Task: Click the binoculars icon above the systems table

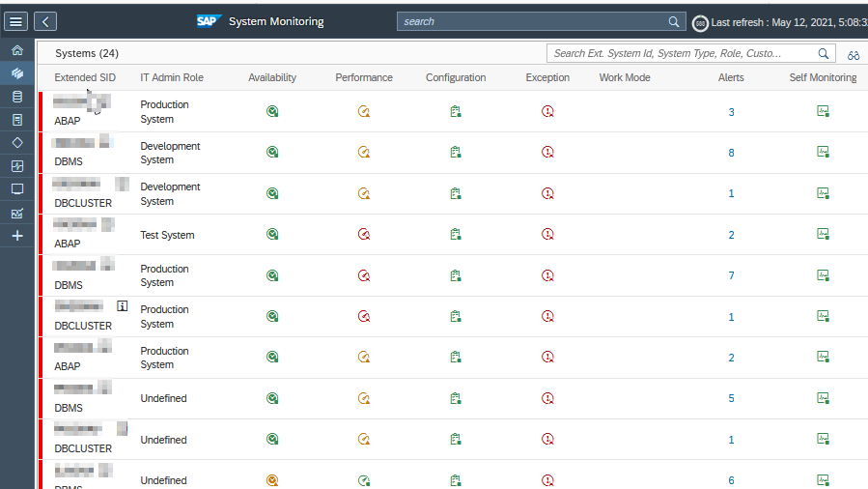Action: tap(854, 55)
